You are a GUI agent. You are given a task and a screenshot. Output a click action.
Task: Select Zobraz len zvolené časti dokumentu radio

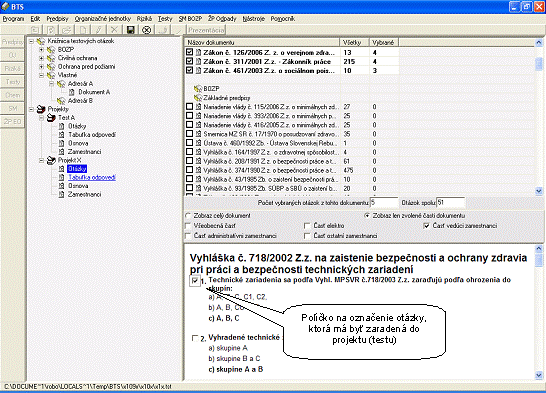coord(367,215)
